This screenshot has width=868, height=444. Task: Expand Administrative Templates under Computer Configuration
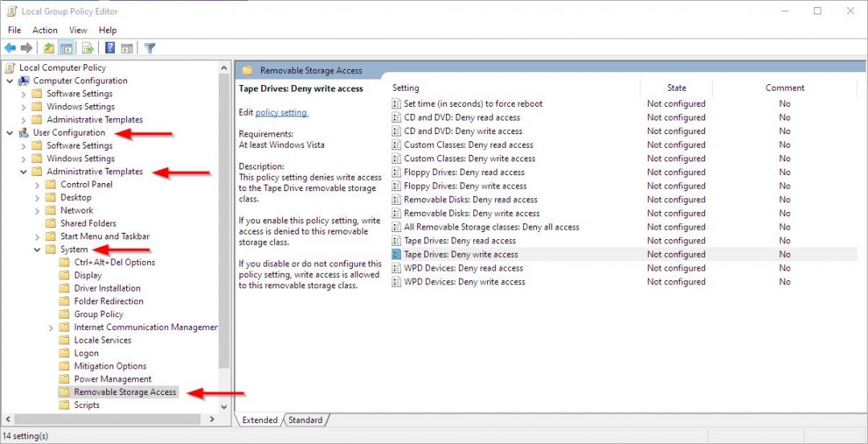(x=23, y=120)
